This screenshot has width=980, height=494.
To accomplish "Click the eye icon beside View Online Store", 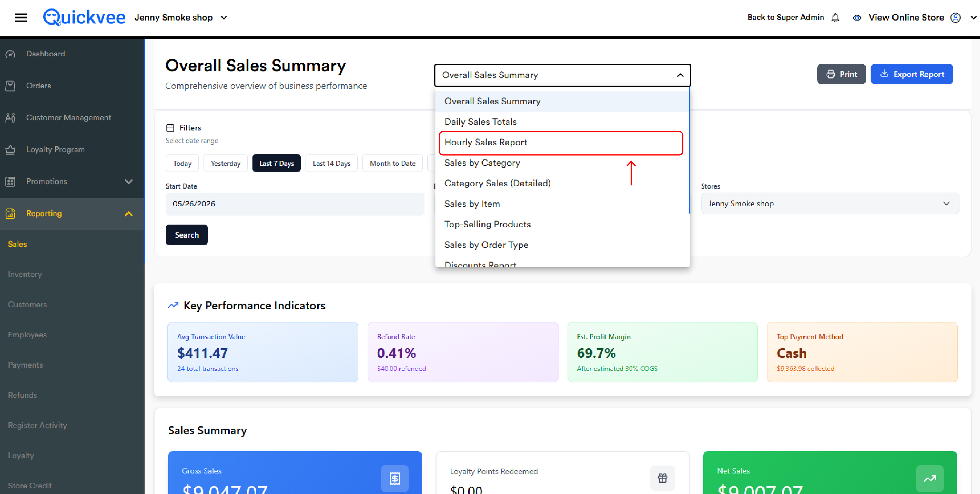I will [x=857, y=18].
